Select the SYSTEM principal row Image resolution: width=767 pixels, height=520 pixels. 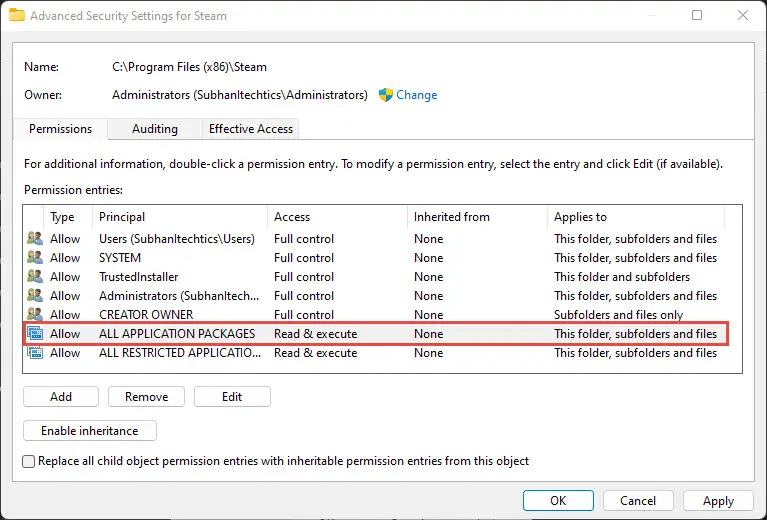tap(119, 258)
